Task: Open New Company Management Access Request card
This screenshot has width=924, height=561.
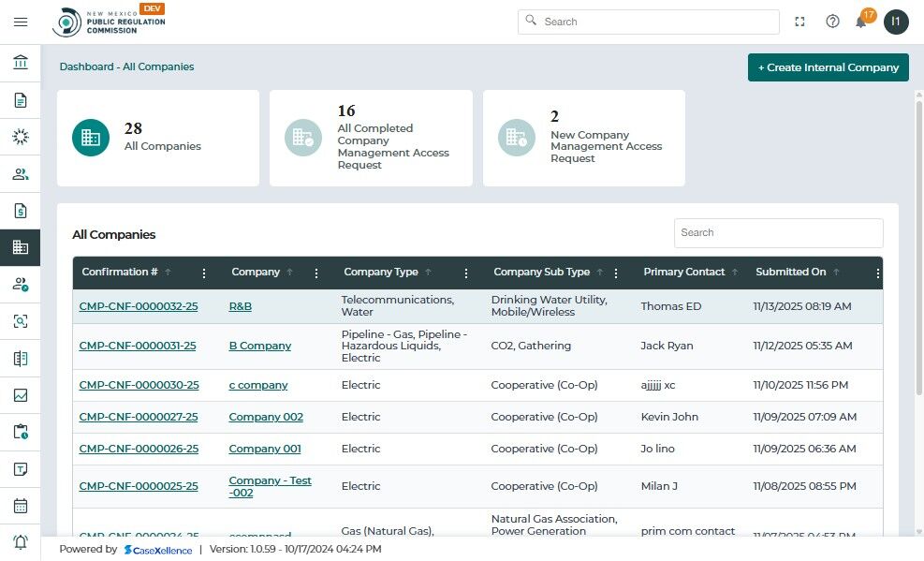Action: [583, 138]
